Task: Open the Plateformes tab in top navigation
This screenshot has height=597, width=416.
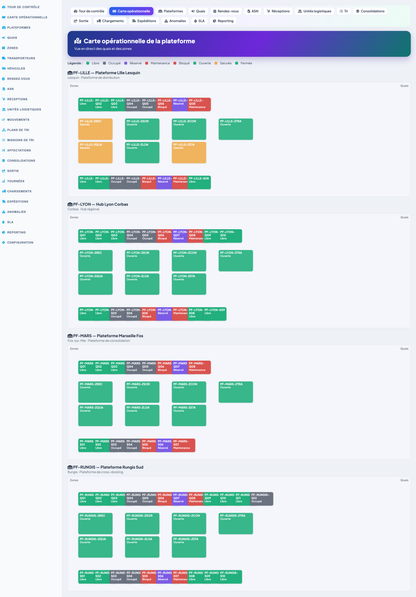Action: coord(171,11)
